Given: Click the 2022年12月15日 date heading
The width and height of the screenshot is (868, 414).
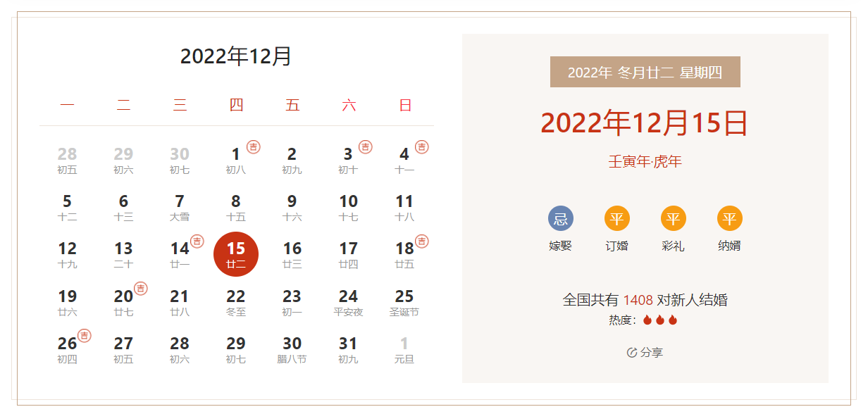Looking at the screenshot, I should (x=645, y=123).
